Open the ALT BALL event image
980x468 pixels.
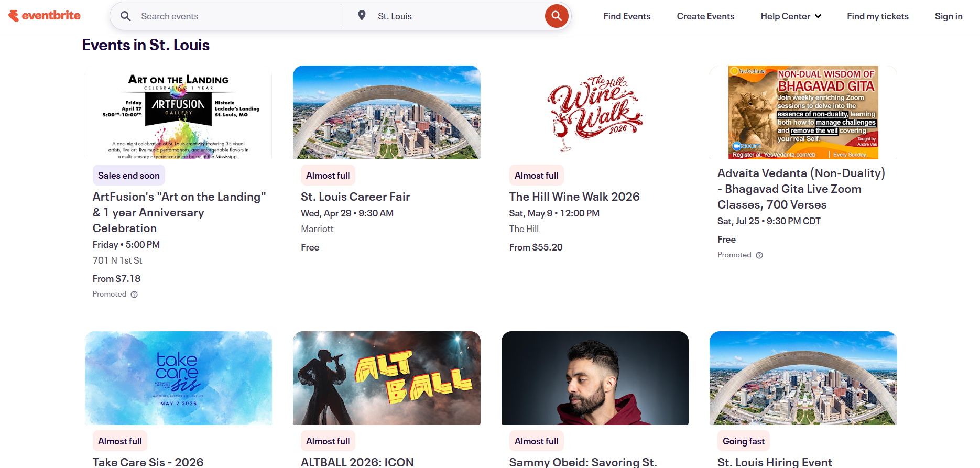[387, 378]
